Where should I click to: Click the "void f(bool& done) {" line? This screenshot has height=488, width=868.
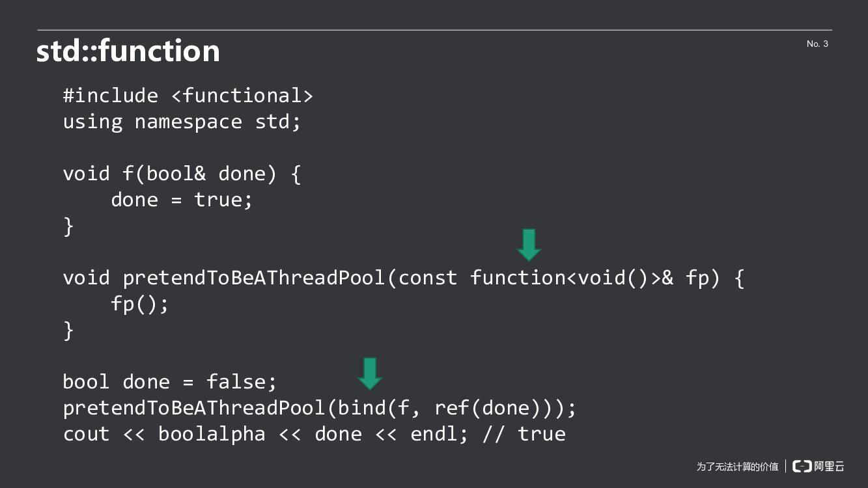point(182,174)
